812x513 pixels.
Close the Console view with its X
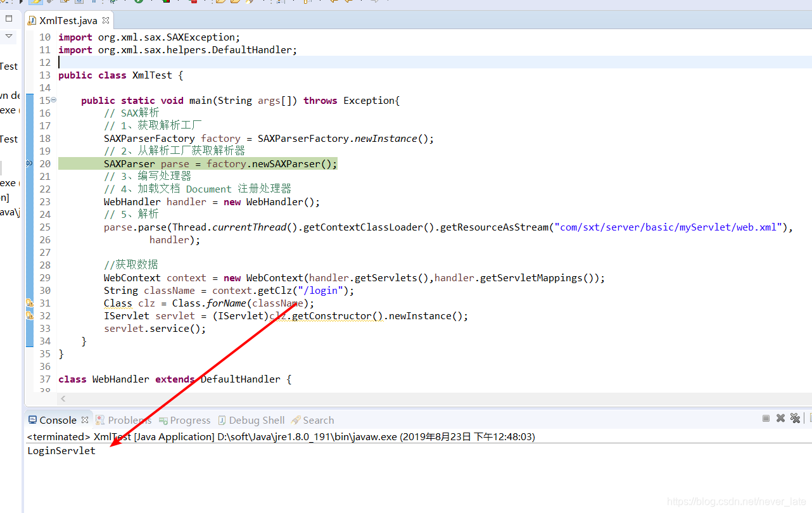[84, 420]
